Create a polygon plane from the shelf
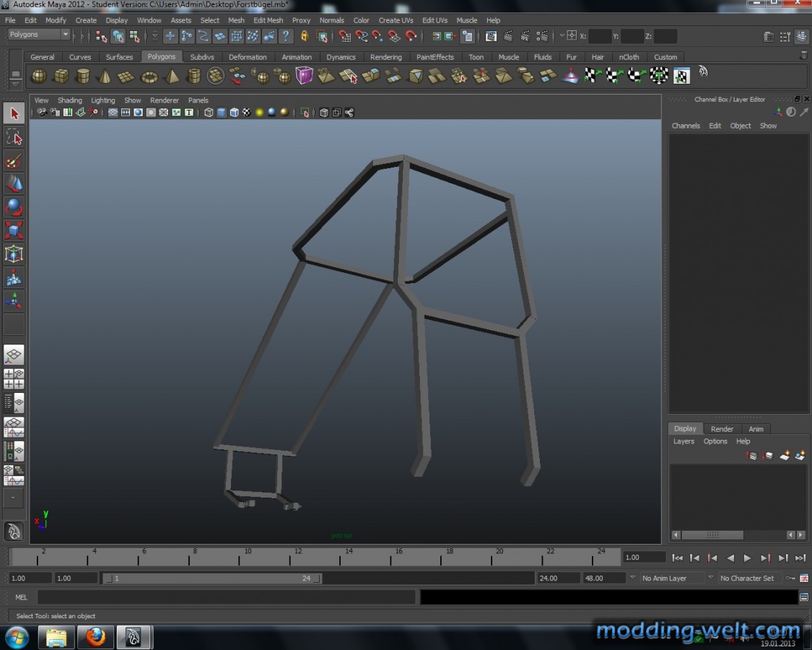 click(x=126, y=77)
